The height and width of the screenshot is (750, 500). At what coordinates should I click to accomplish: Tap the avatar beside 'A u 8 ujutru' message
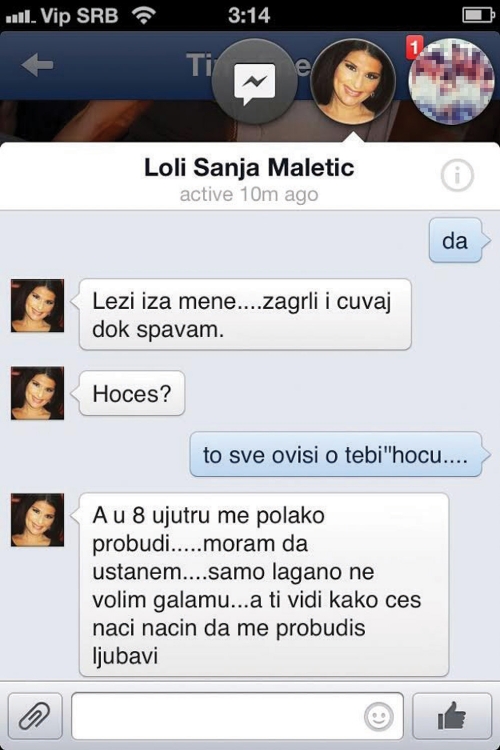coord(37,520)
